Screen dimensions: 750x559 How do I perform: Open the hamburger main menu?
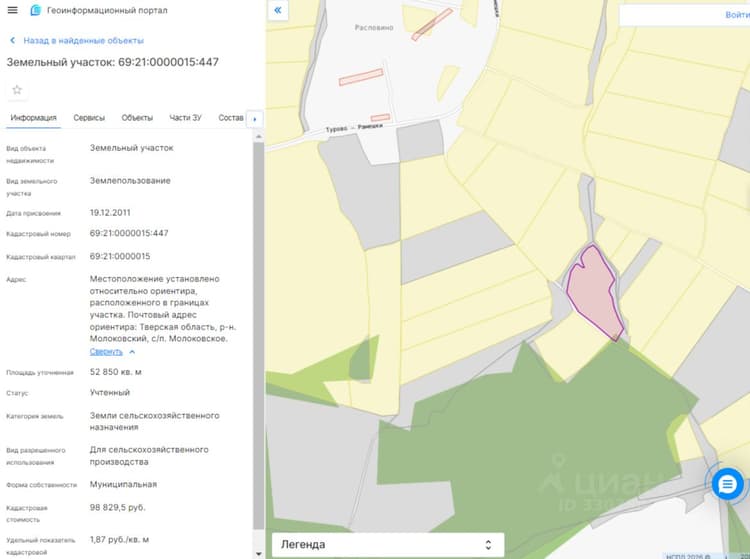tap(12, 10)
